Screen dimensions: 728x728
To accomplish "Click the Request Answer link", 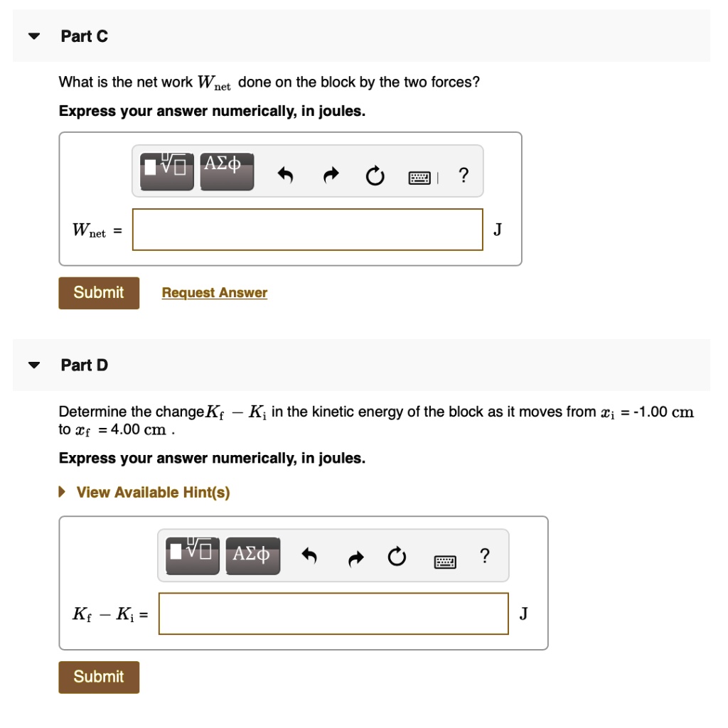I will point(214,292).
